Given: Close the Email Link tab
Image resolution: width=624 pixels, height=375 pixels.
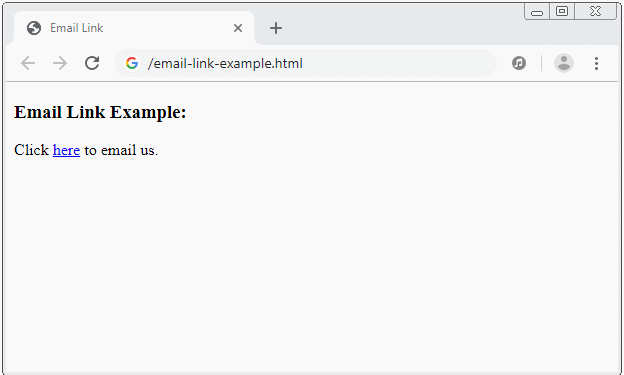Looking at the screenshot, I should (x=238, y=28).
